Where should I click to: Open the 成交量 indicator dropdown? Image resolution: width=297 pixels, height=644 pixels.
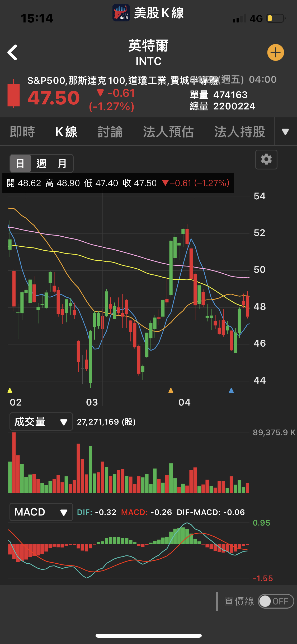(x=41, y=422)
